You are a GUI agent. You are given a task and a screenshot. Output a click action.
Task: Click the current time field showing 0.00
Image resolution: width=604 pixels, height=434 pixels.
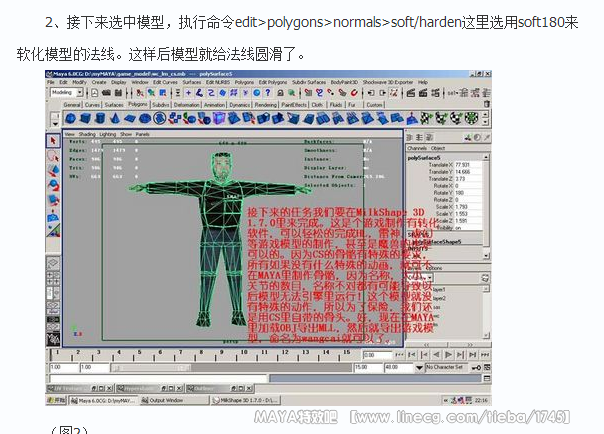pos(377,355)
